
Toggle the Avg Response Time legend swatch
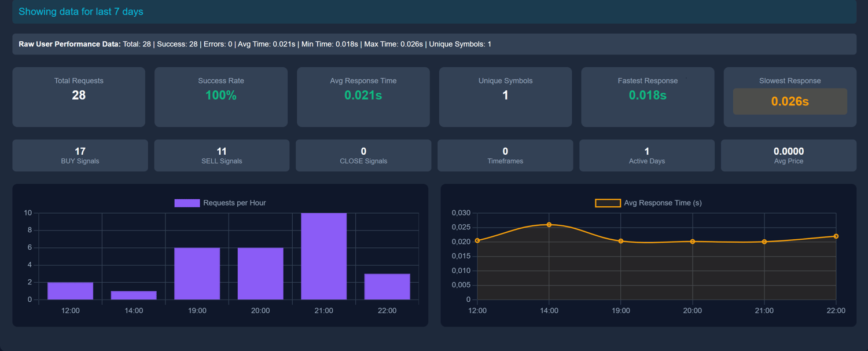(x=608, y=203)
